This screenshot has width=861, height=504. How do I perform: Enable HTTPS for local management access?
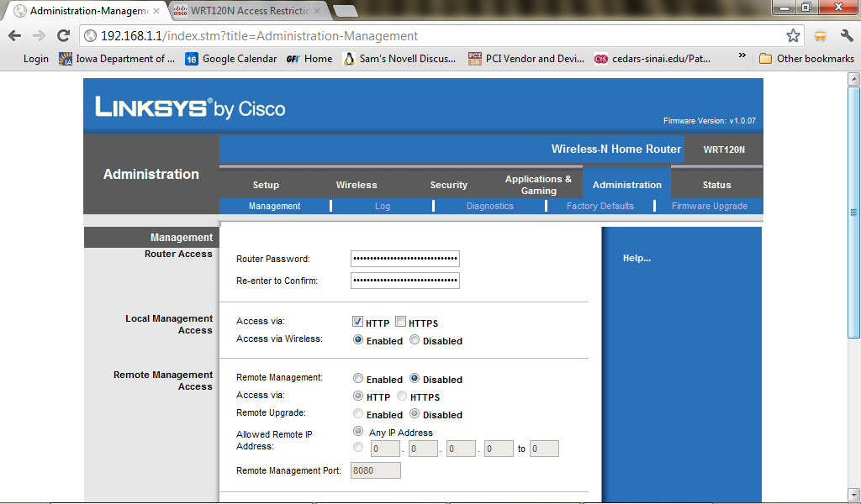click(401, 321)
